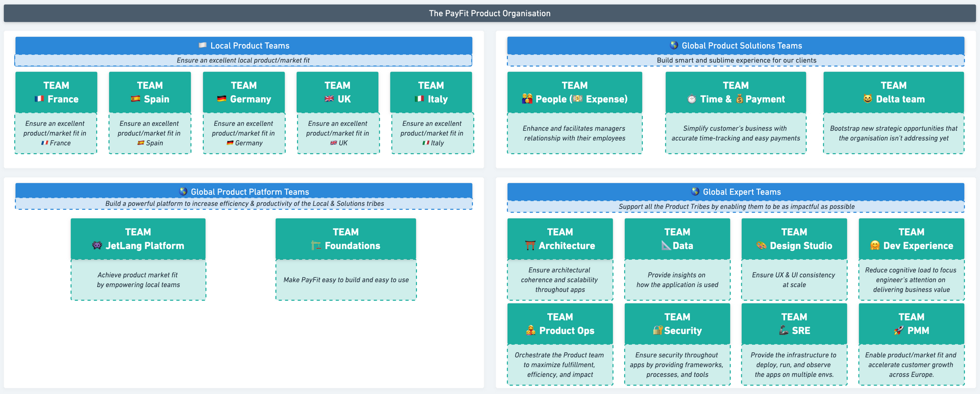
Task: Click the cat face emoji beside Delta team
Action: 868,99
